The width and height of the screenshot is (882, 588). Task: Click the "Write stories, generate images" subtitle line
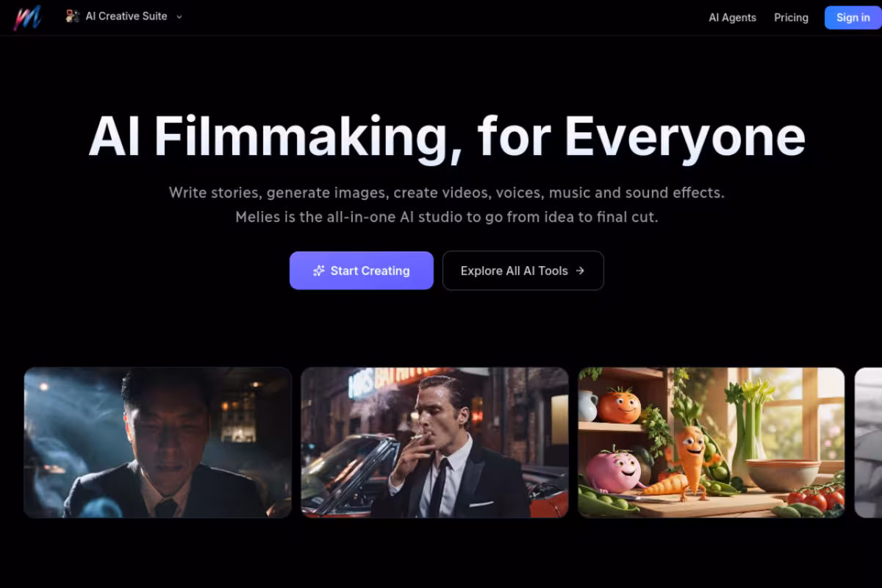(447, 193)
